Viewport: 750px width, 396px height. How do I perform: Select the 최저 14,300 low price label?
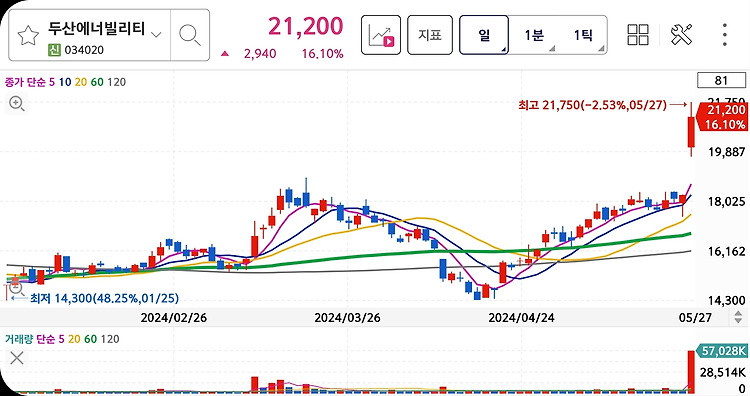pyautogui.click(x=104, y=298)
